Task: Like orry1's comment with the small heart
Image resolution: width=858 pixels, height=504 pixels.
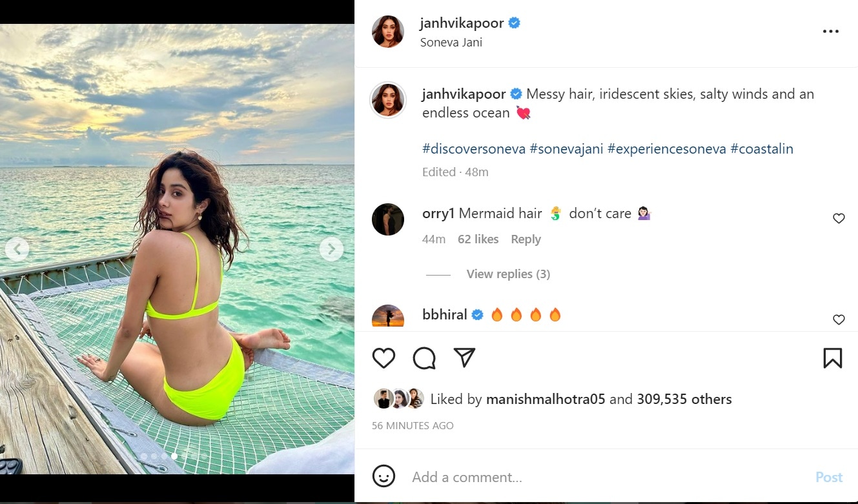Action: click(x=839, y=219)
